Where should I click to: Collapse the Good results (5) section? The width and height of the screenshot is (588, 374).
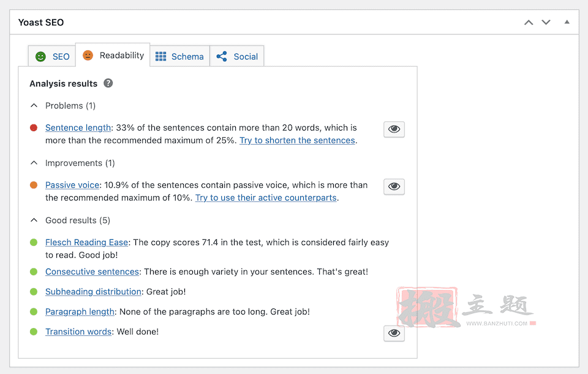pyautogui.click(x=34, y=220)
